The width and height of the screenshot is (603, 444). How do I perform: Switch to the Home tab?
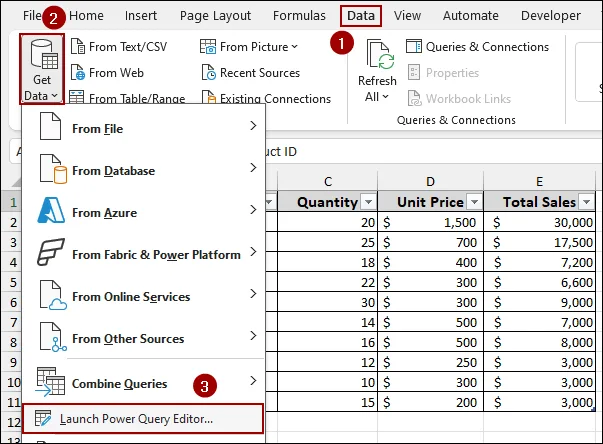coord(86,15)
